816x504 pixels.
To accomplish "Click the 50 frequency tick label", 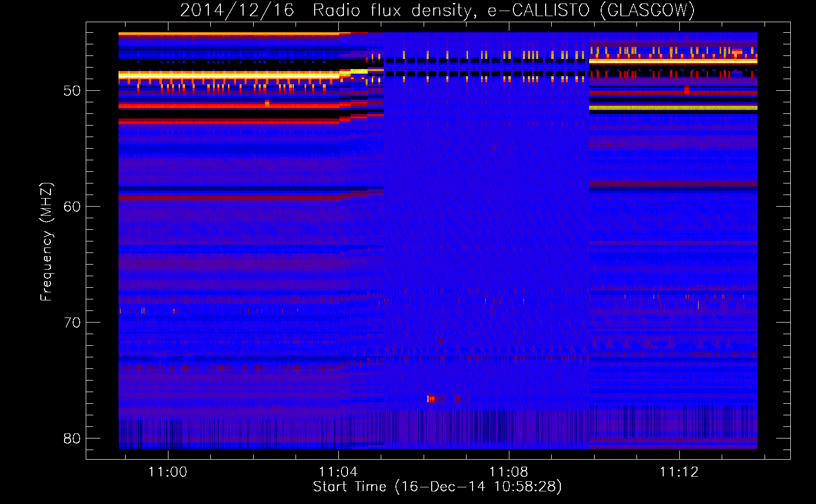I will coord(72,91).
